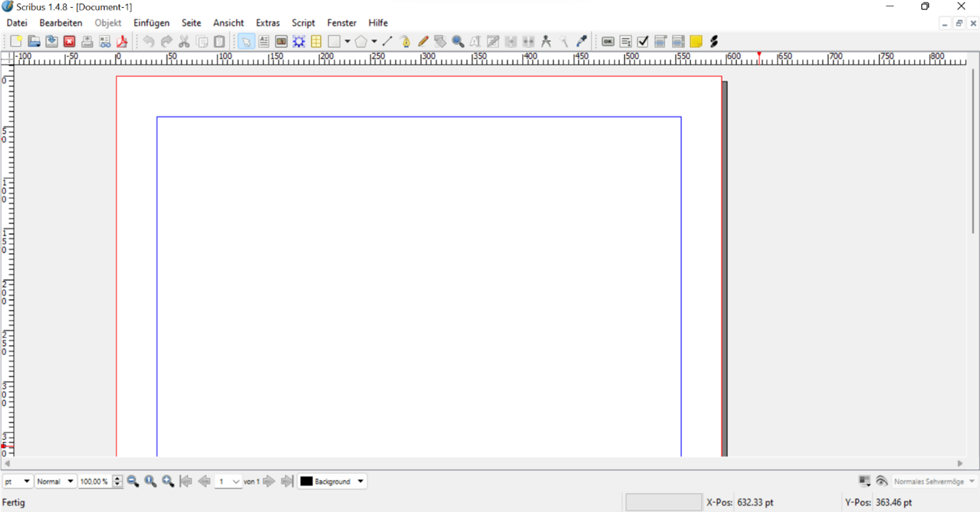Run the Preflight Verifier icon
The width and height of the screenshot is (980, 512).
tap(105, 42)
